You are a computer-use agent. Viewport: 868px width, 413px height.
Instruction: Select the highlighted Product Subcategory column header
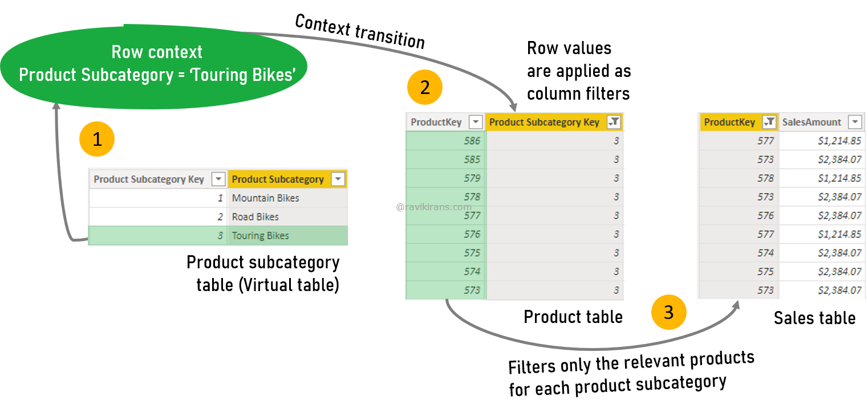[x=278, y=179]
